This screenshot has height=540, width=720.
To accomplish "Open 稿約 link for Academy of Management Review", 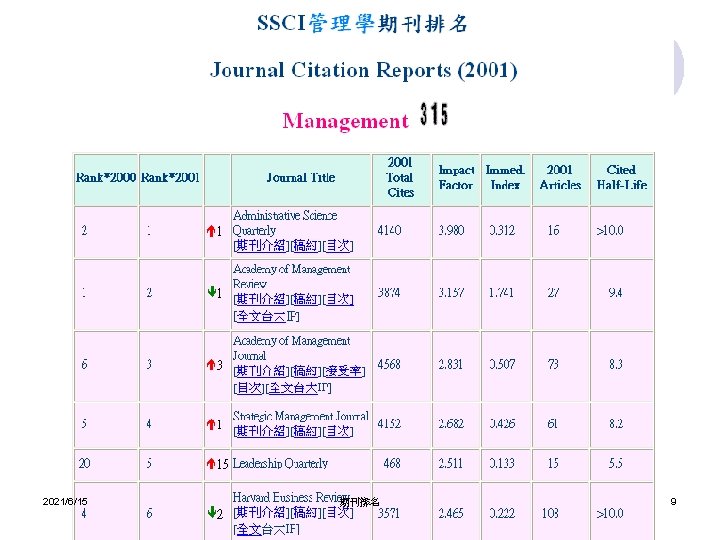I will tap(306, 299).
